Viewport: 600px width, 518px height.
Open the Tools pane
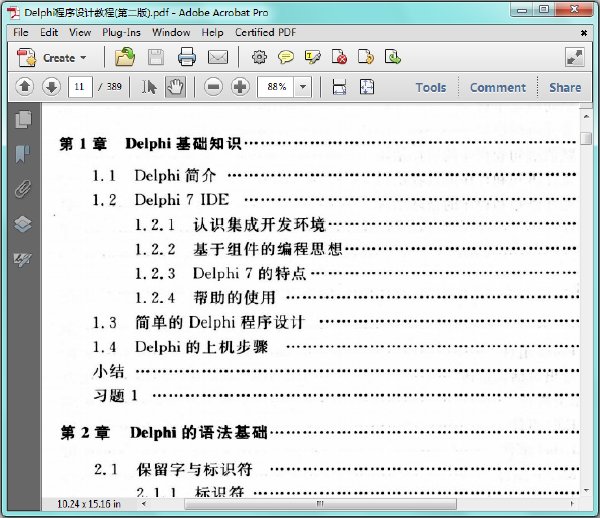(431, 88)
